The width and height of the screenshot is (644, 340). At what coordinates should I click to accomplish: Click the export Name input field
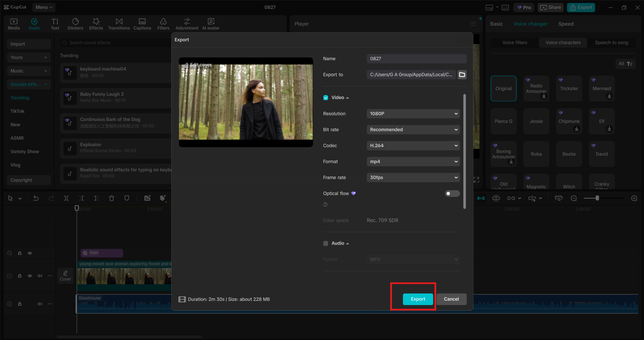(417, 59)
